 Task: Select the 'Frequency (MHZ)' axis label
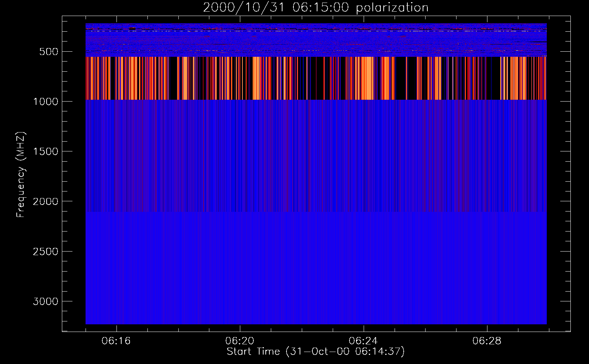tap(21, 175)
